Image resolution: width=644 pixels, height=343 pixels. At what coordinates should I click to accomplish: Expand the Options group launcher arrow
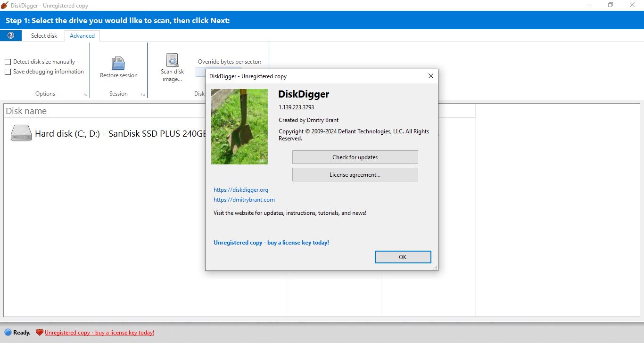pos(85,95)
